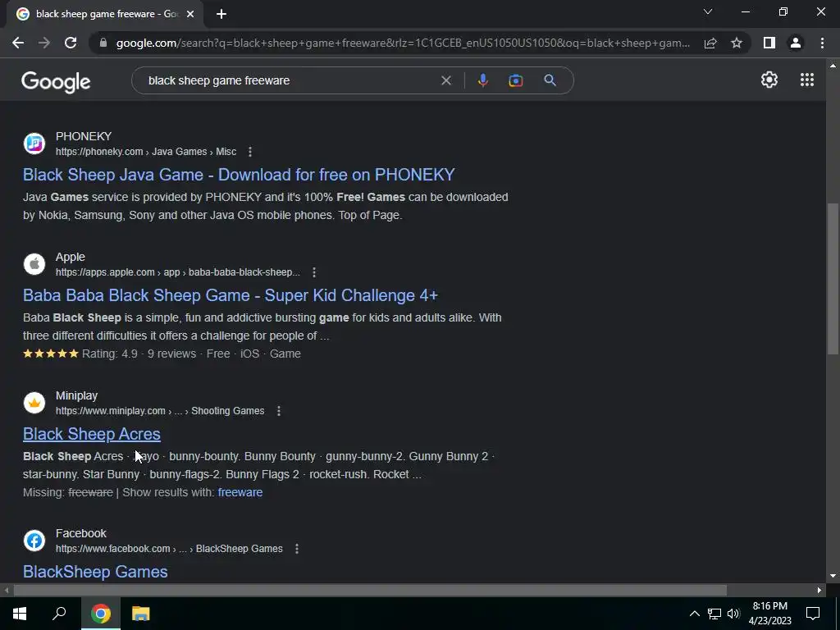Click the scroll right arrow

click(819, 591)
